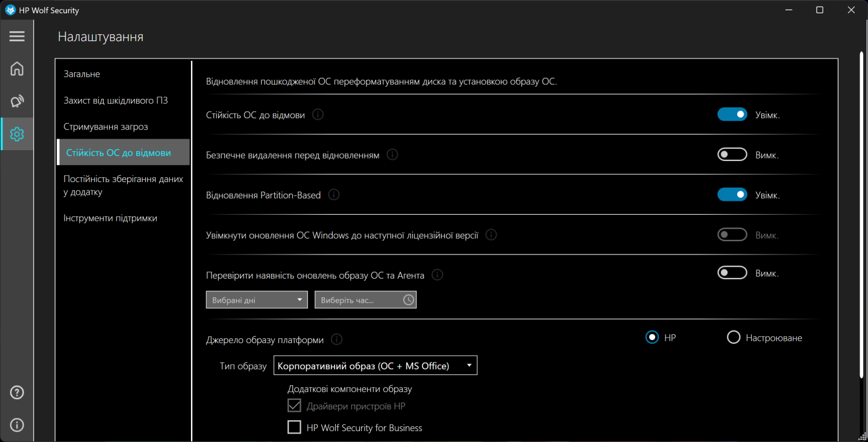Screen dimensions: 868x442
Task: Show info for Безпечне видалення перед відновленням
Action: [392, 155]
